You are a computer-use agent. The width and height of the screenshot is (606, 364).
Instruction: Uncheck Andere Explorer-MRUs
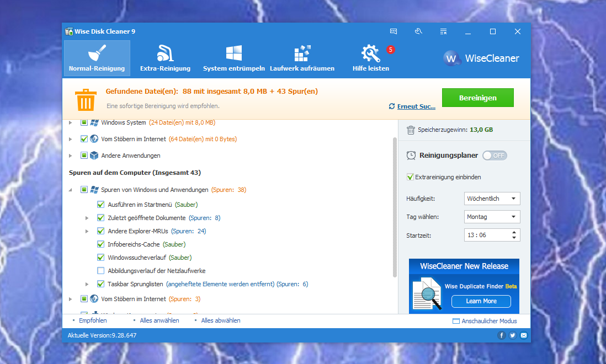[101, 231]
